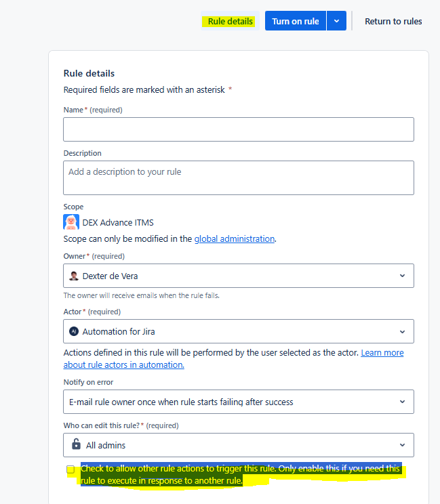Expand the Actor selection dropdown
This screenshot has width=440, height=504.
click(402, 331)
